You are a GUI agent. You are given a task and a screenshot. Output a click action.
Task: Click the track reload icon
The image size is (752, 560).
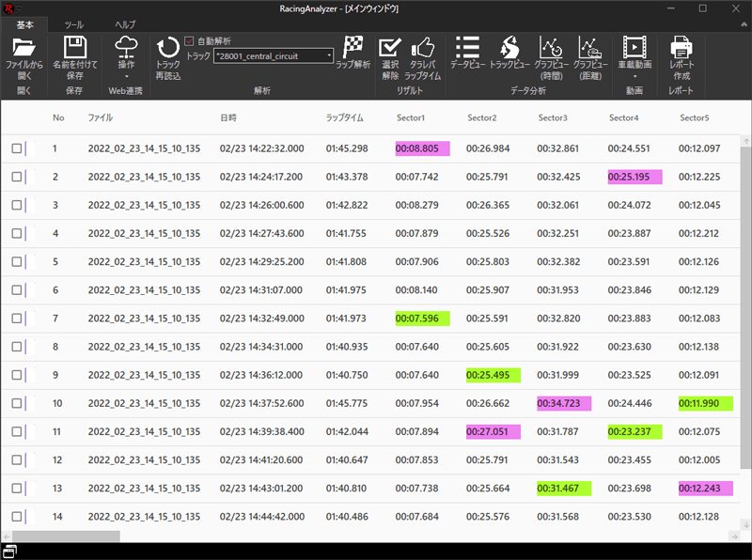pos(168,49)
